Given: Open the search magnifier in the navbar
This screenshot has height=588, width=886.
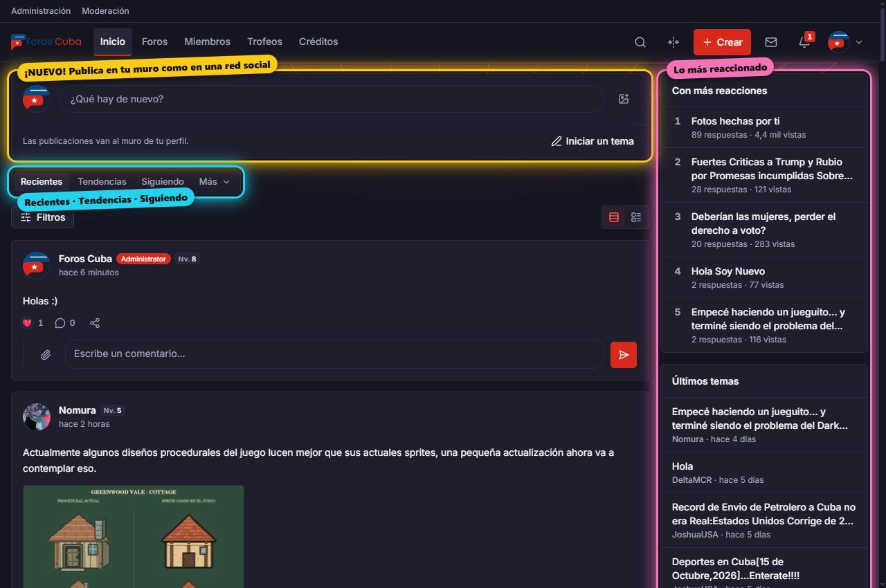Looking at the screenshot, I should click(640, 42).
